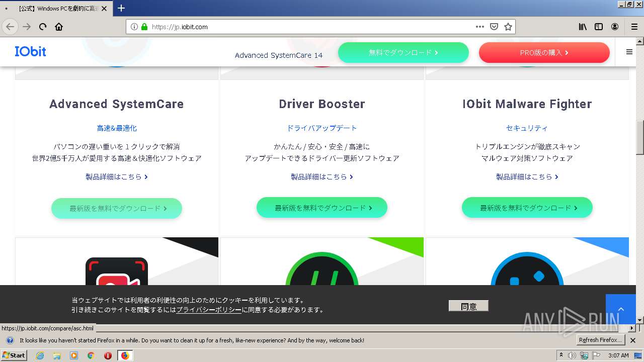The height and width of the screenshot is (362, 644).
Task: Download latest IObit Malware Fighter free
Action: point(527,208)
